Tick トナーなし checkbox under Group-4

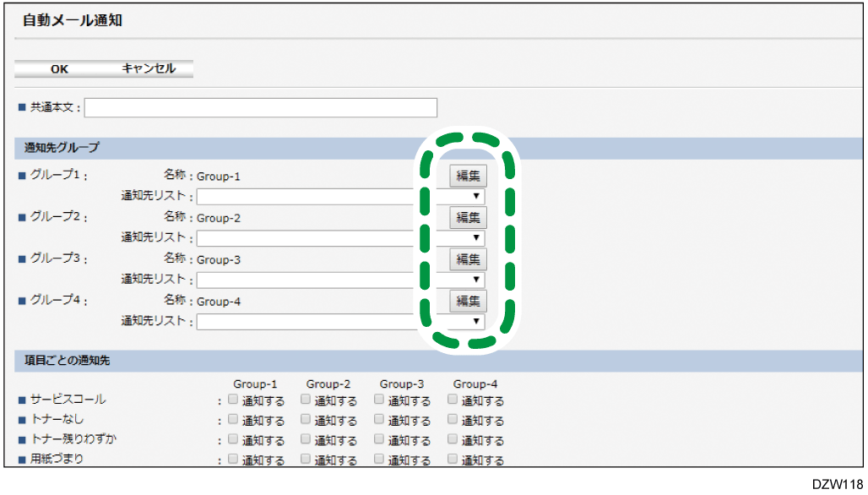click(453, 419)
